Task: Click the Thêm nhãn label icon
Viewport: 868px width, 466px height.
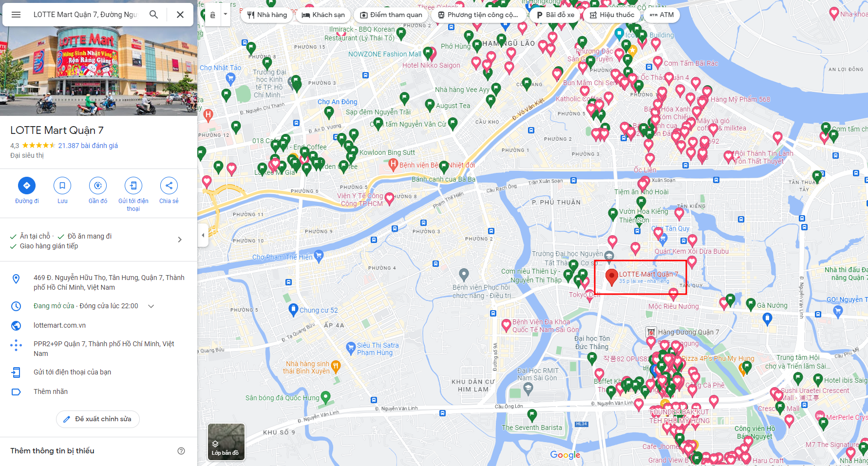Action: point(16,392)
